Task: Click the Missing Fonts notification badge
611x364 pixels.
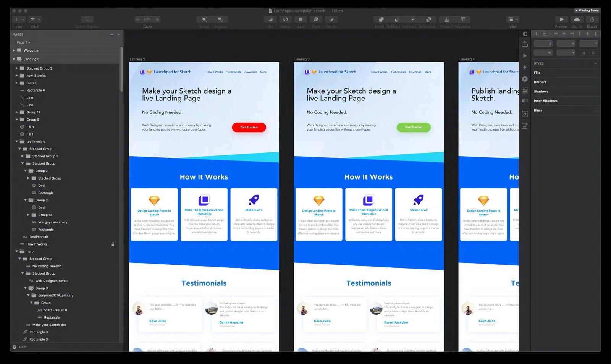Action: tap(587, 10)
